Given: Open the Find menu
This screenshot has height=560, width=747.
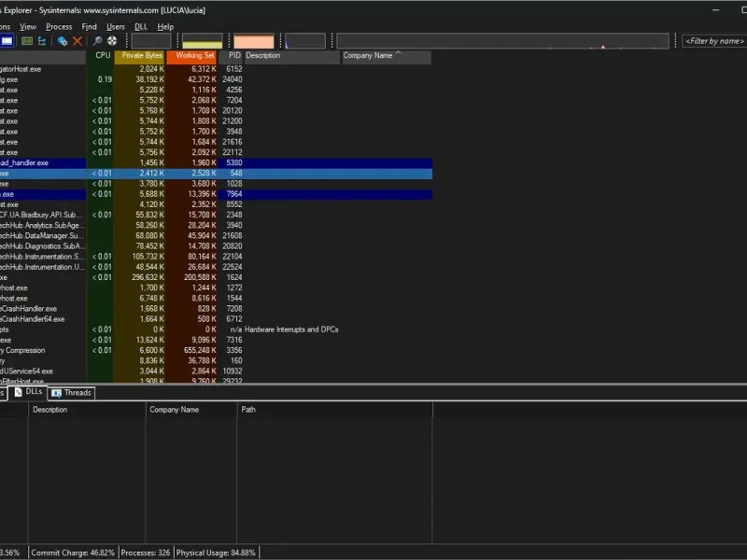Looking at the screenshot, I should click(x=89, y=27).
